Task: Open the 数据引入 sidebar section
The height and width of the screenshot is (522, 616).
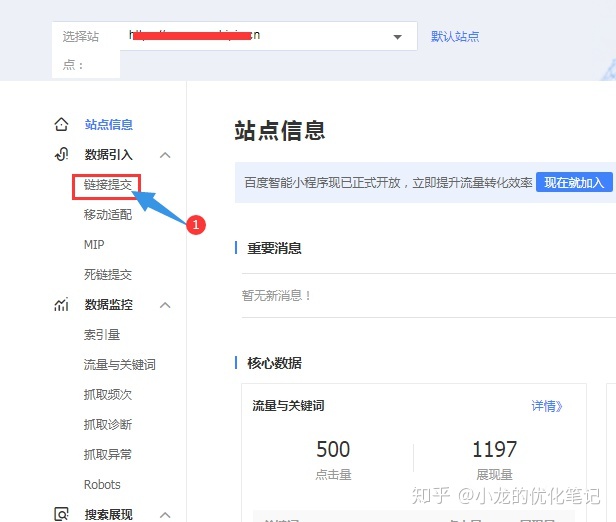Action: coord(109,154)
